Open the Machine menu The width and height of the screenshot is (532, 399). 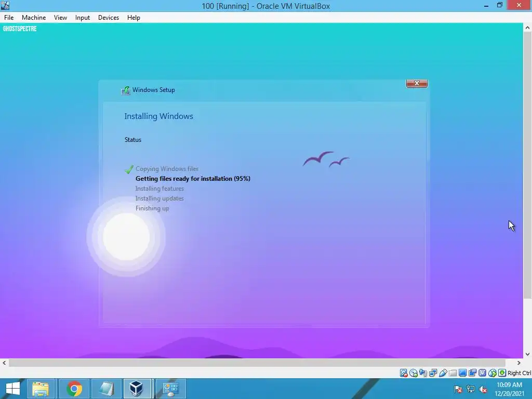coord(34,18)
